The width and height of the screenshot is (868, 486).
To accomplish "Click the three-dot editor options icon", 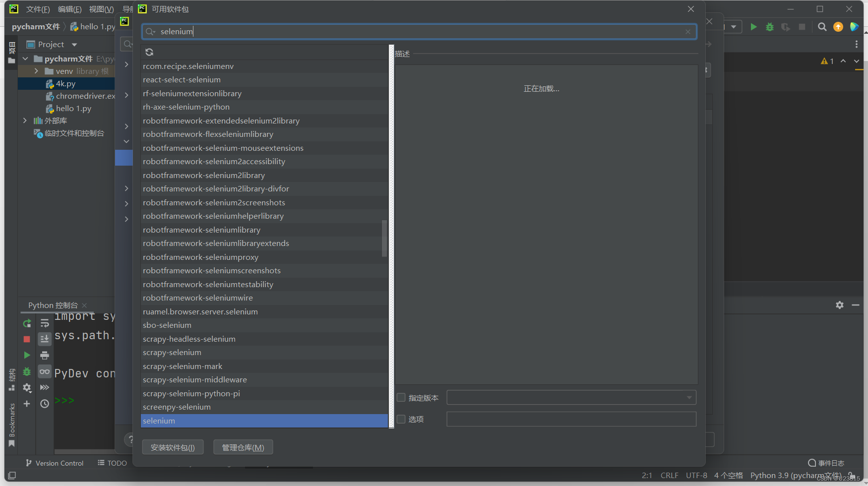I will [857, 44].
